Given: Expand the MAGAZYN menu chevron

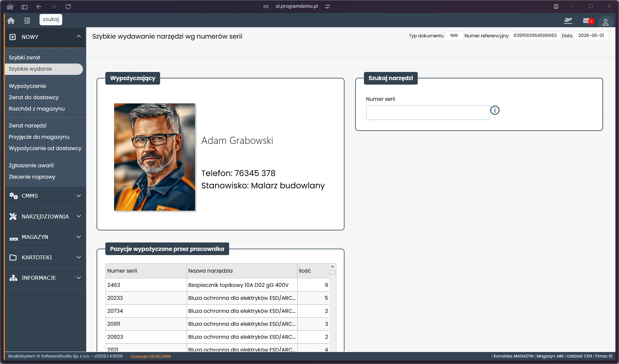Looking at the screenshot, I should (x=79, y=237).
